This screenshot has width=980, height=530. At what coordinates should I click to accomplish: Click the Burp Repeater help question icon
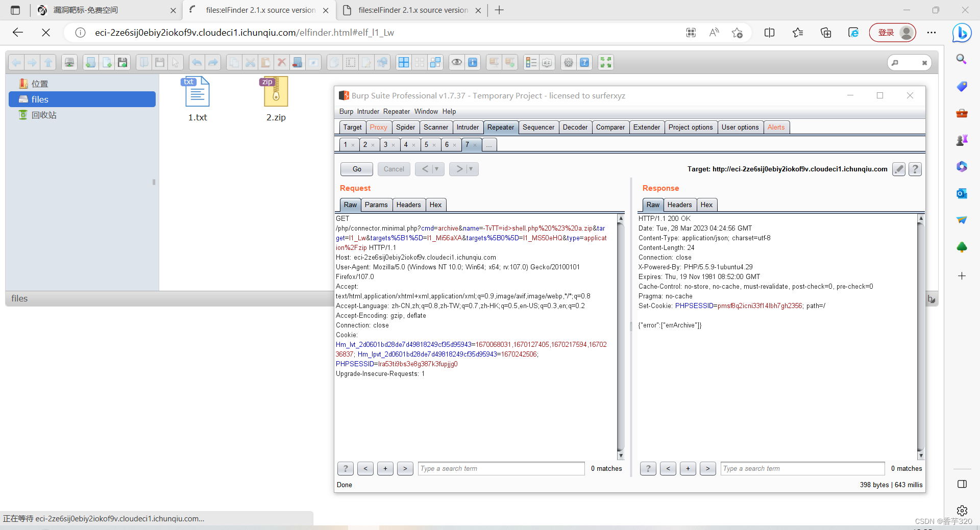pyautogui.click(x=915, y=169)
